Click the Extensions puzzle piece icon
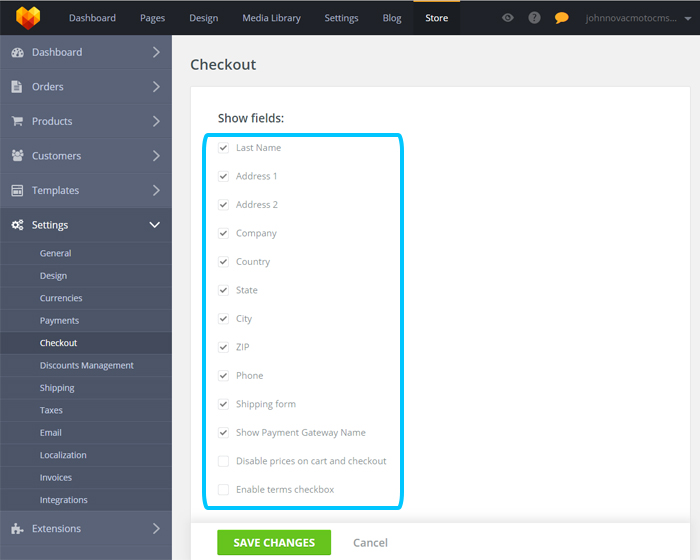The height and width of the screenshot is (560, 700). [17, 529]
